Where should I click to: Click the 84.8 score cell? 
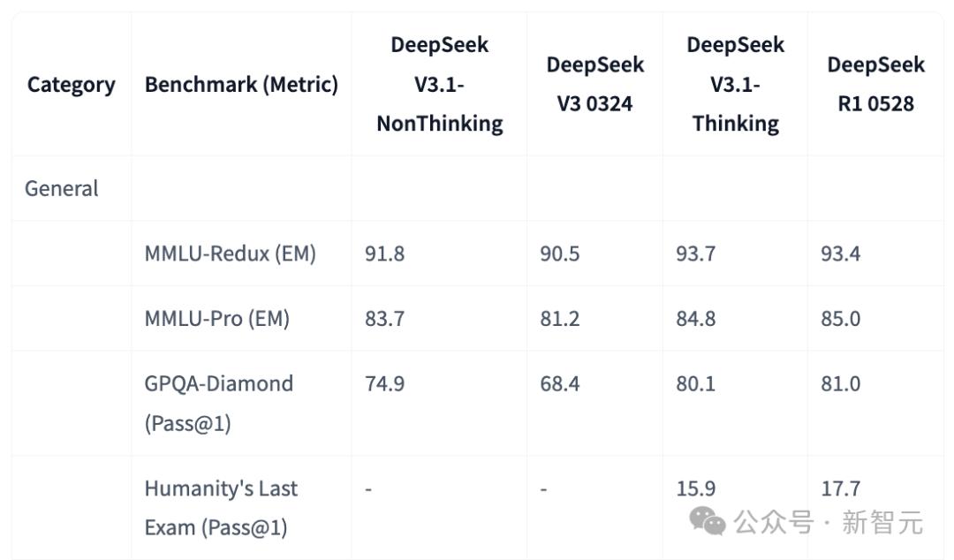(696, 319)
